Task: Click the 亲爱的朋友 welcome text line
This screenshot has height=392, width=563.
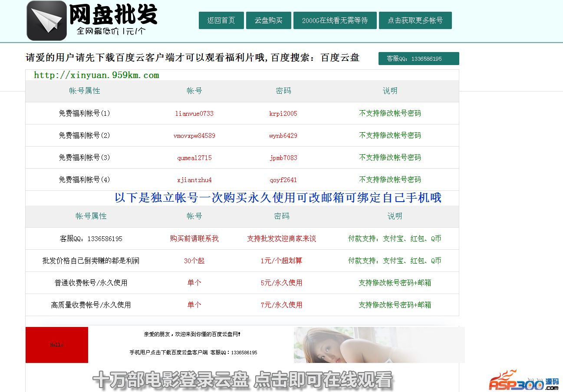Action: pos(192,334)
